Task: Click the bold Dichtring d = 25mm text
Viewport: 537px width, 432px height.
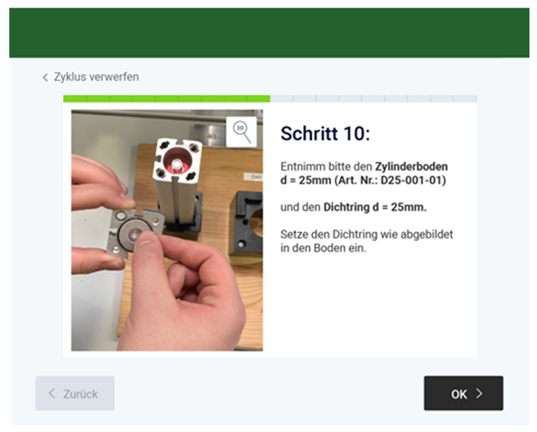Action: tap(375, 207)
